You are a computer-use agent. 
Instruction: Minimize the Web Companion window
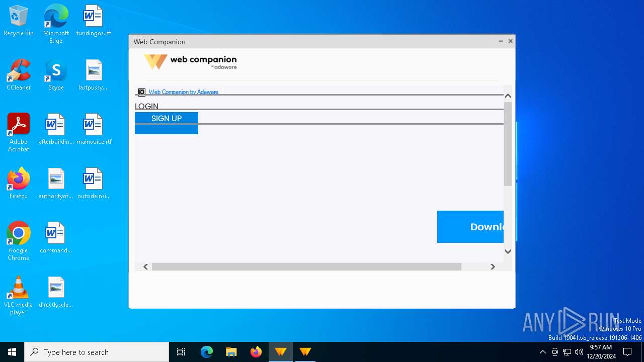click(501, 41)
